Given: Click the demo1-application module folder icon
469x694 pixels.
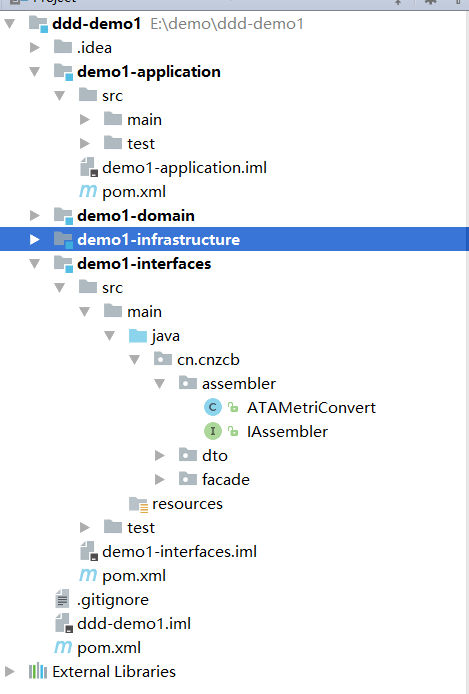Looking at the screenshot, I should (x=63, y=72).
